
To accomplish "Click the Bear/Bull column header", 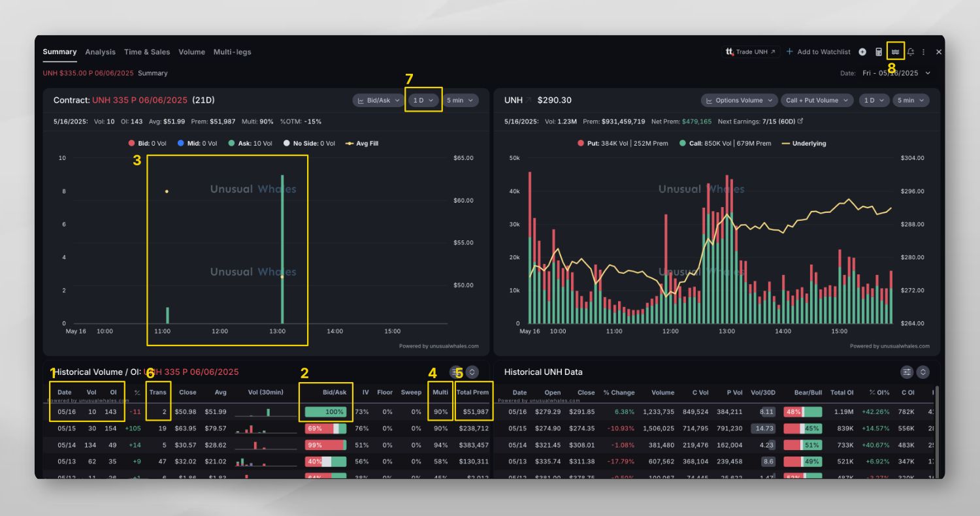I will (807, 393).
